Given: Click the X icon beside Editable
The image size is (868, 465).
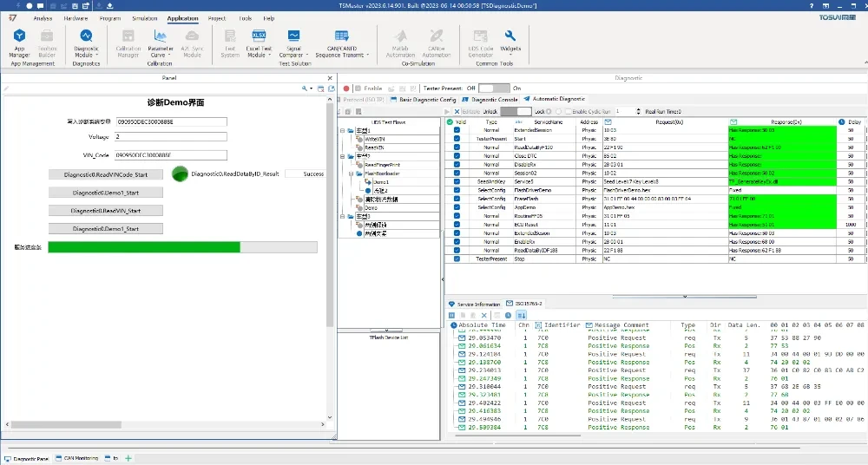Looking at the screenshot, I should click(x=457, y=111).
